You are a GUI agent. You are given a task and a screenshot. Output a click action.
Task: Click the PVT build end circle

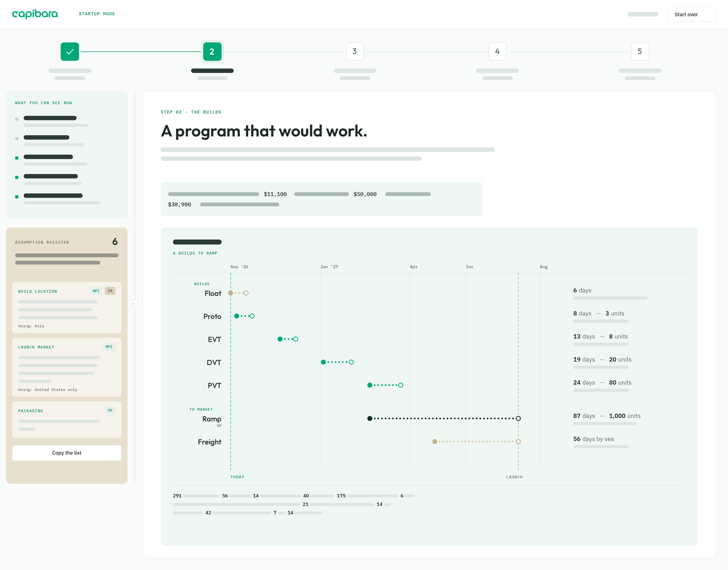[401, 385]
